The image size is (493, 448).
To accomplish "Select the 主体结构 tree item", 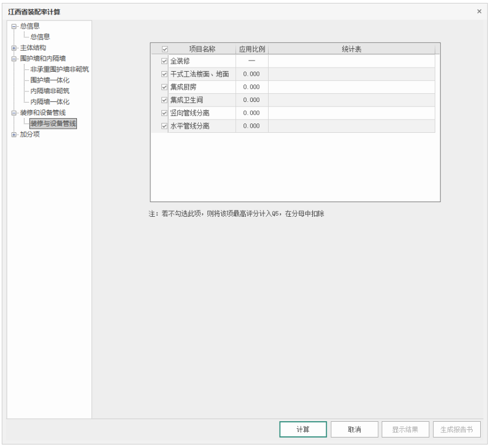I will (x=33, y=48).
